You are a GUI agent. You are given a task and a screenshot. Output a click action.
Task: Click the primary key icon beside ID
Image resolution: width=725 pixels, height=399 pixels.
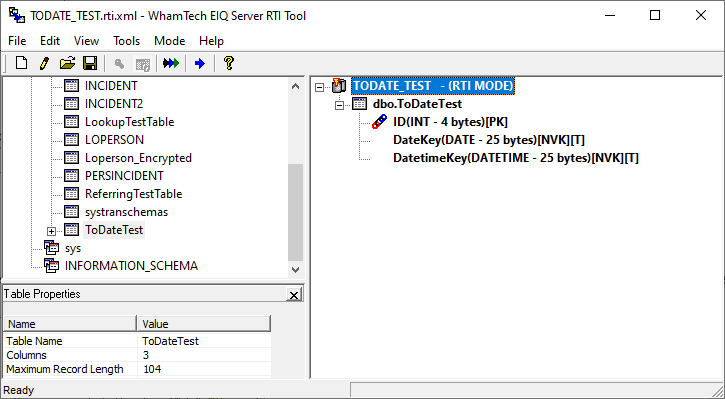point(380,122)
